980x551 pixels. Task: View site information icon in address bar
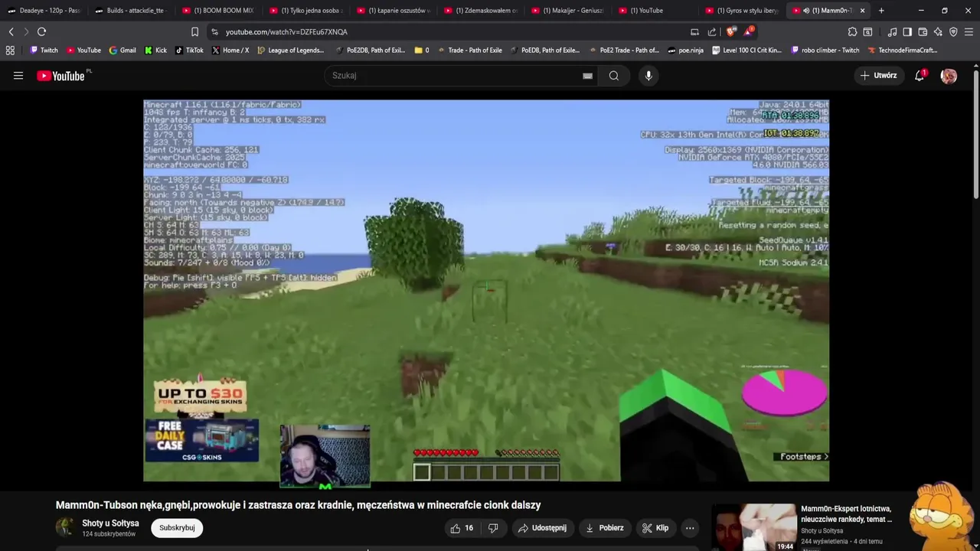(x=214, y=31)
